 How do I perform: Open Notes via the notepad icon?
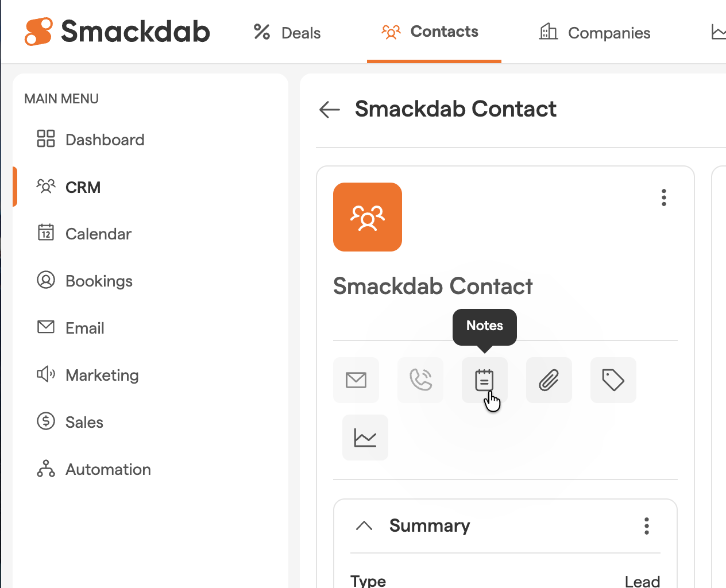[x=485, y=380]
